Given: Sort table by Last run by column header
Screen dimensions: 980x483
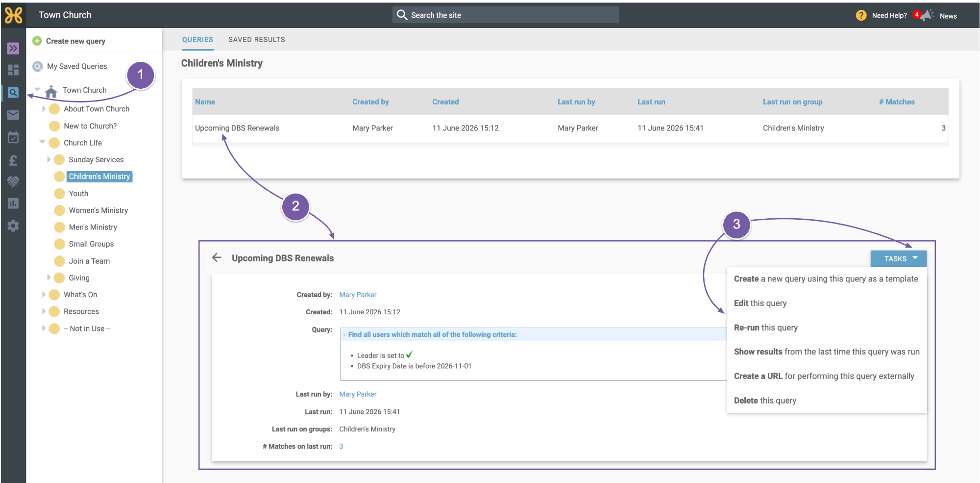Looking at the screenshot, I should [x=576, y=102].
